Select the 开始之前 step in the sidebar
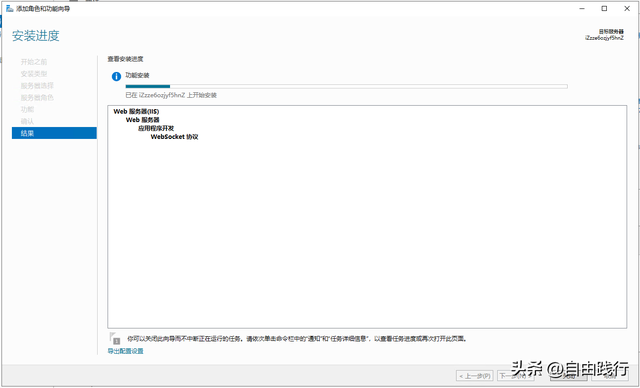The height and width of the screenshot is (388, 640). 34,62
